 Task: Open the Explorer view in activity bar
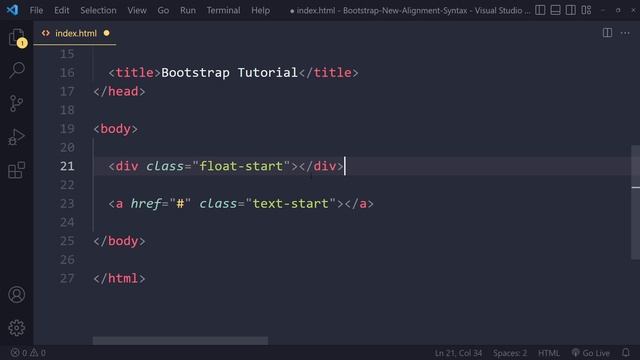coord(17,38)
